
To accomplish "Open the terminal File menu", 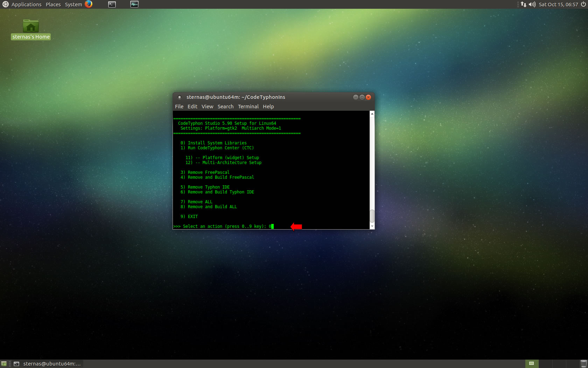I will [179, 107].
